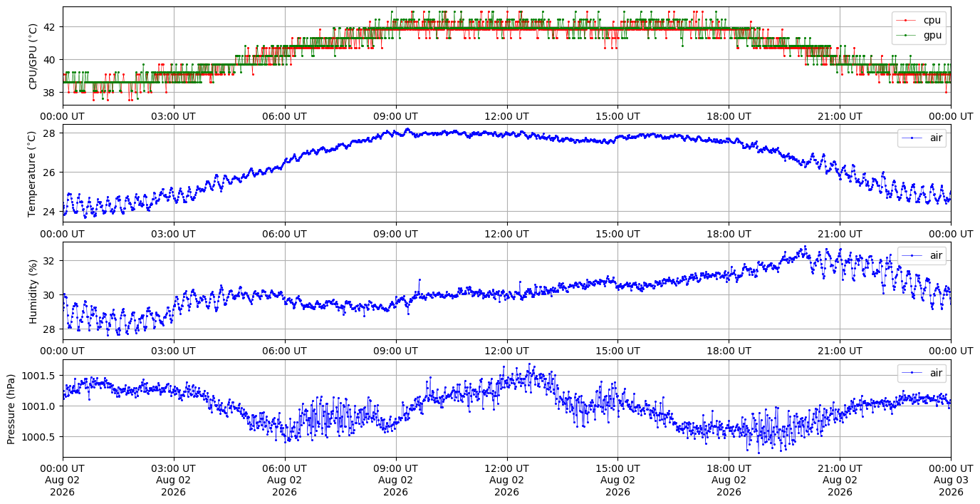980x504 pixels.
Task: Click the CPU/GPU (°C) axis label
Action: [x=32, y=56]
